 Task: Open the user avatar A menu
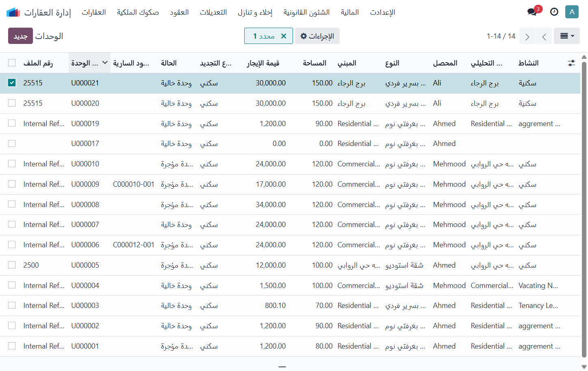(572, 12)
